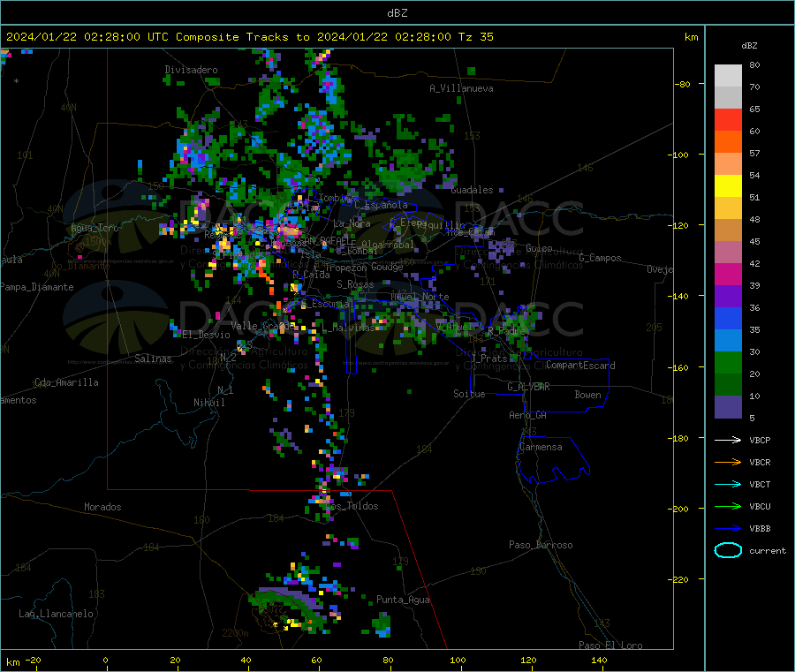Select the magenta swatch between 42 and 39
The image size is (795, 672).
coord(728,274)
